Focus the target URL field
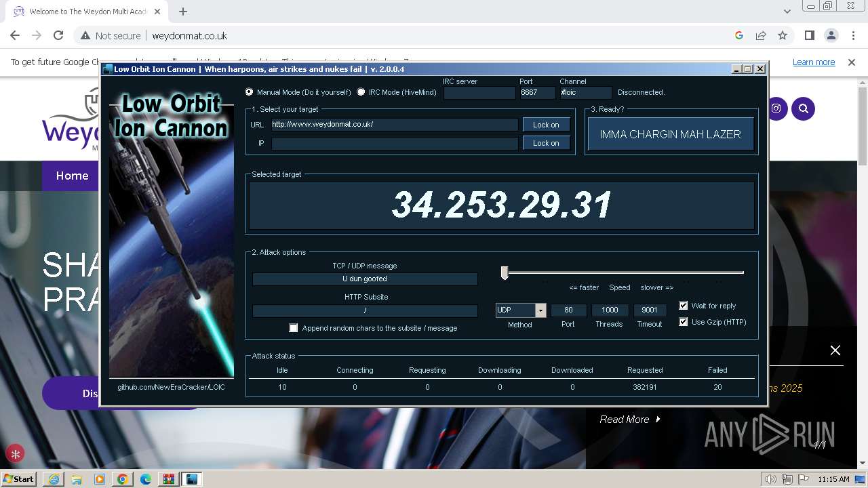The image size is (868, 488). (395, 125)
